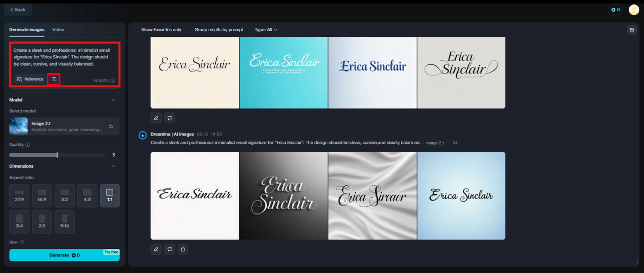Click the 1:1 tag beside the prompt
Screen dimensions: 644x273
(x=455, y=143)
